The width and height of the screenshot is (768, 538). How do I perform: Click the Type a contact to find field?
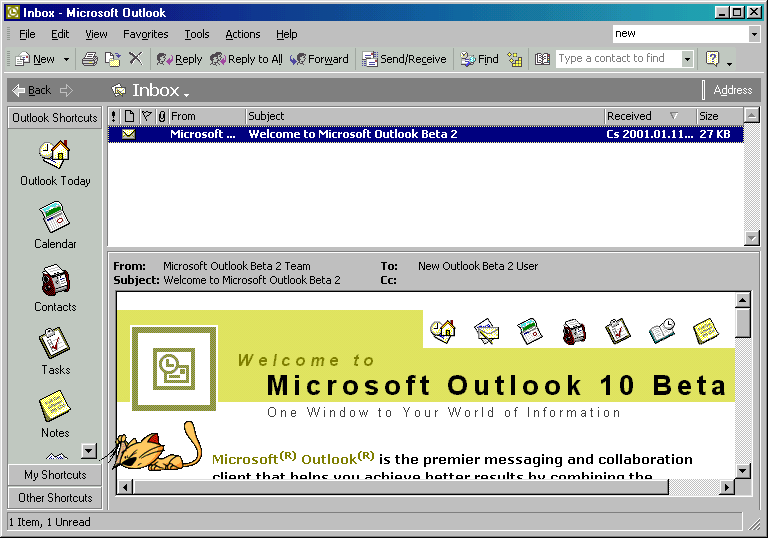(619, 59)
